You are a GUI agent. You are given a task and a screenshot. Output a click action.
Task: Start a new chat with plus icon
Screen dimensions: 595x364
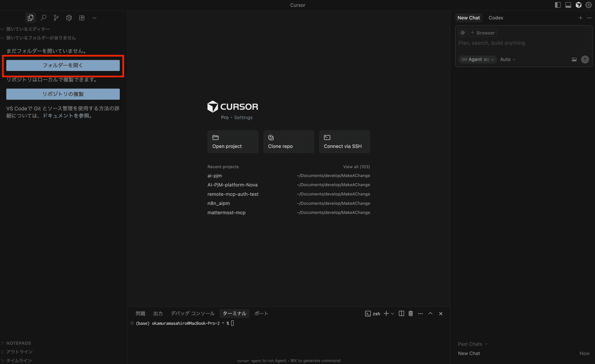581,18
